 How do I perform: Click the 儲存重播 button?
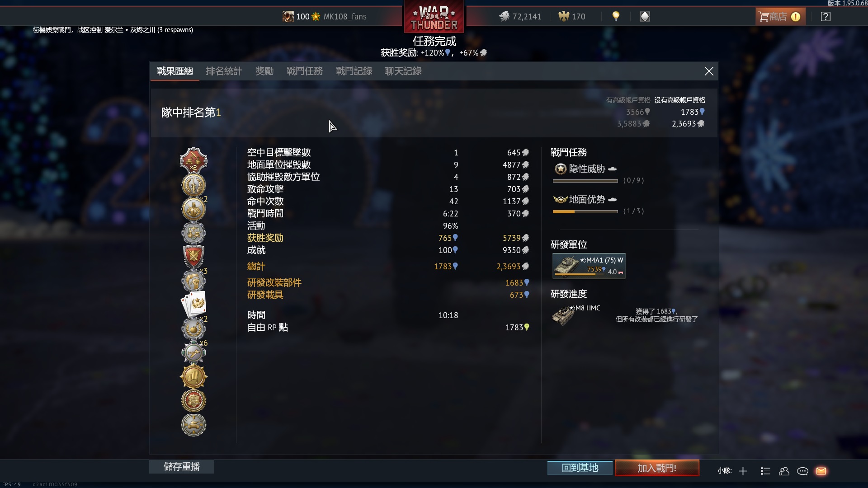182,467
